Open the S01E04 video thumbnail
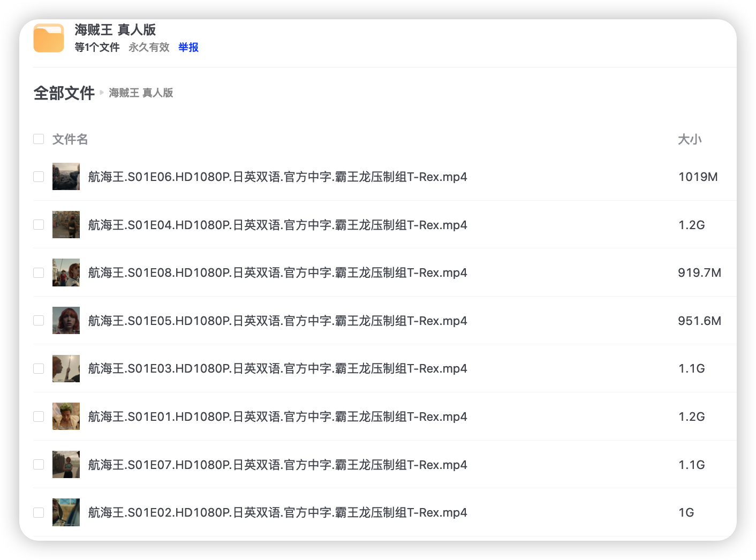Image resolution: width=756 pixels, height=560 pixels. click(66, 224)
